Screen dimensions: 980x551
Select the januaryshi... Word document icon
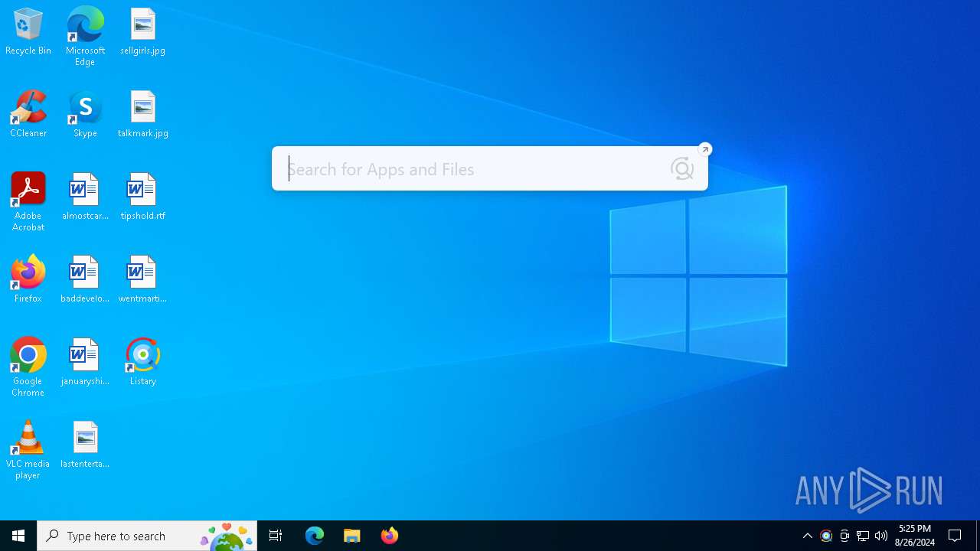85,363
